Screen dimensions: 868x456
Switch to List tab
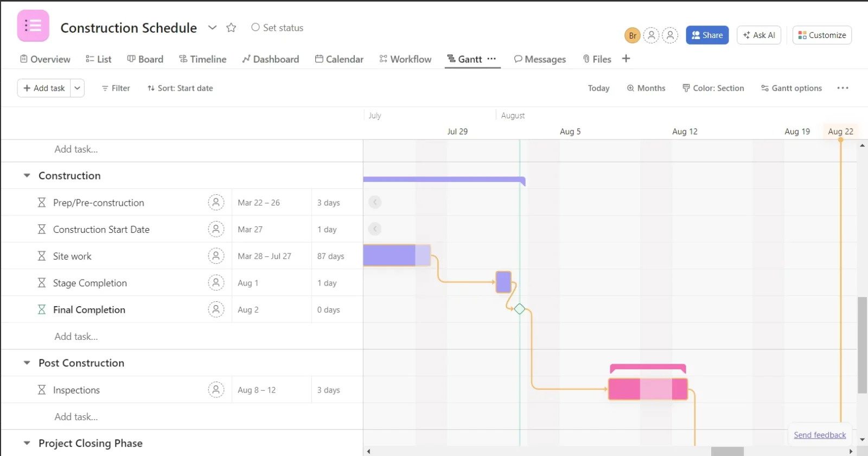tap(99, 59)
